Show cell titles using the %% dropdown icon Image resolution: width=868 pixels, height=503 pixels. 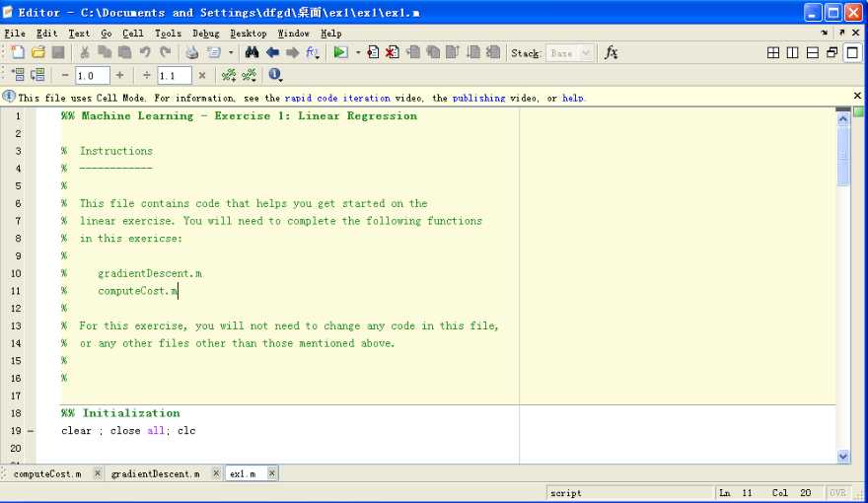tap(250, 75)
